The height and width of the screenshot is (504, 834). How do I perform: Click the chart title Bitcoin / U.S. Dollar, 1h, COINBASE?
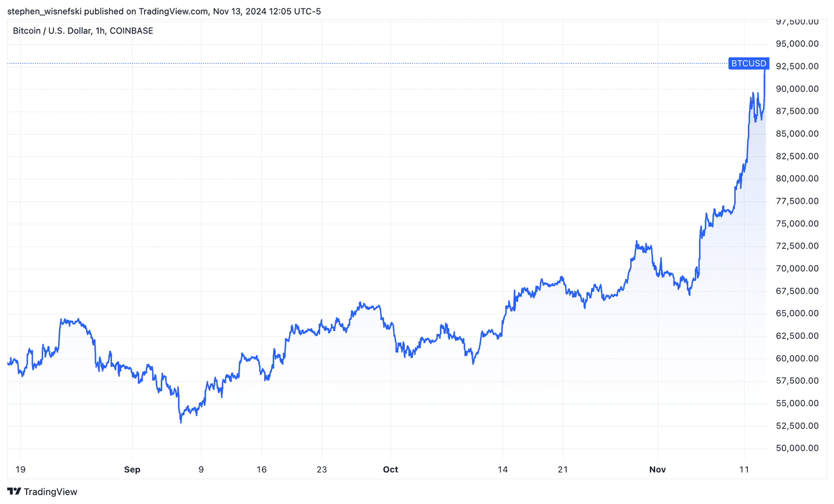pyautogui.click(x=83, y=31)
